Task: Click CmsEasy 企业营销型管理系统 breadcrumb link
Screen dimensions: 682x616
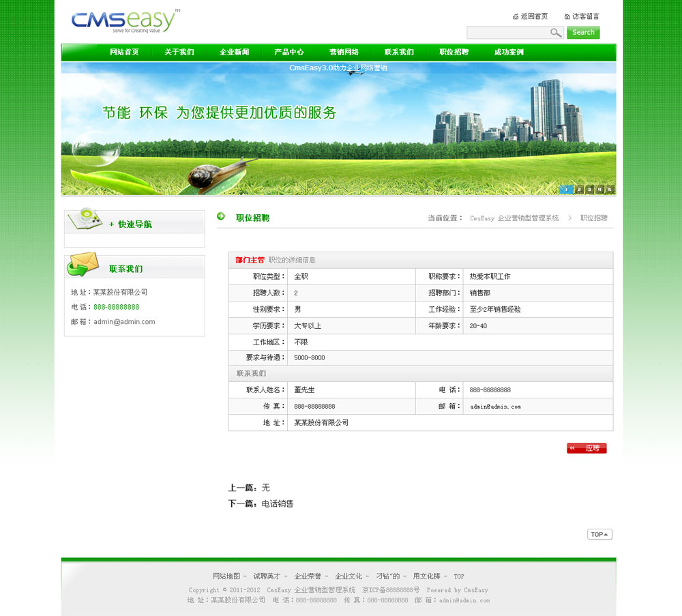Action: [514, 218]
